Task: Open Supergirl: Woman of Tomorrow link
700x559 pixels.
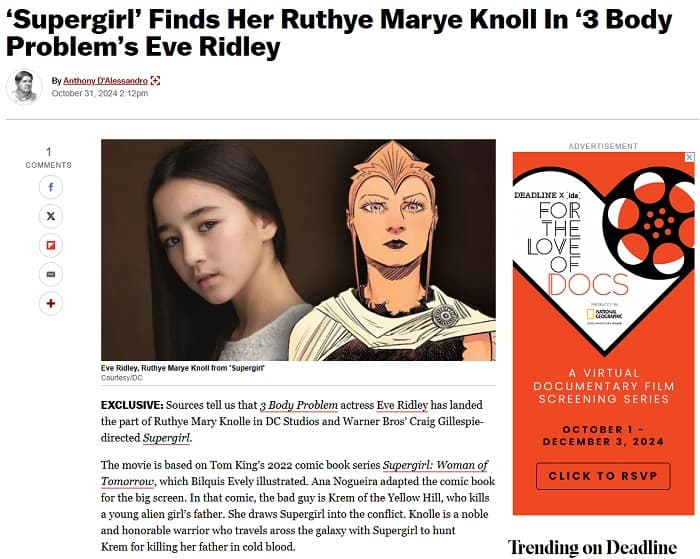Action: tap(294, 473)
